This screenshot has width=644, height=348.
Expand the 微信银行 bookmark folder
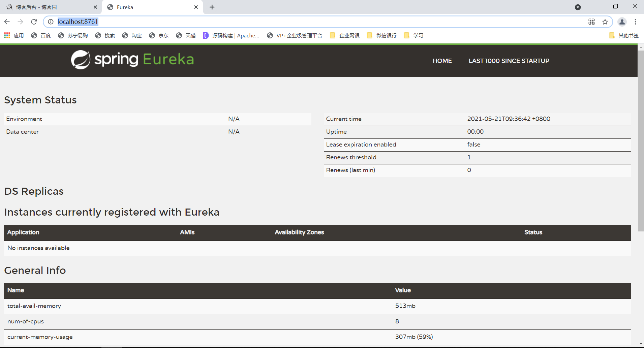tap(382, 35)
